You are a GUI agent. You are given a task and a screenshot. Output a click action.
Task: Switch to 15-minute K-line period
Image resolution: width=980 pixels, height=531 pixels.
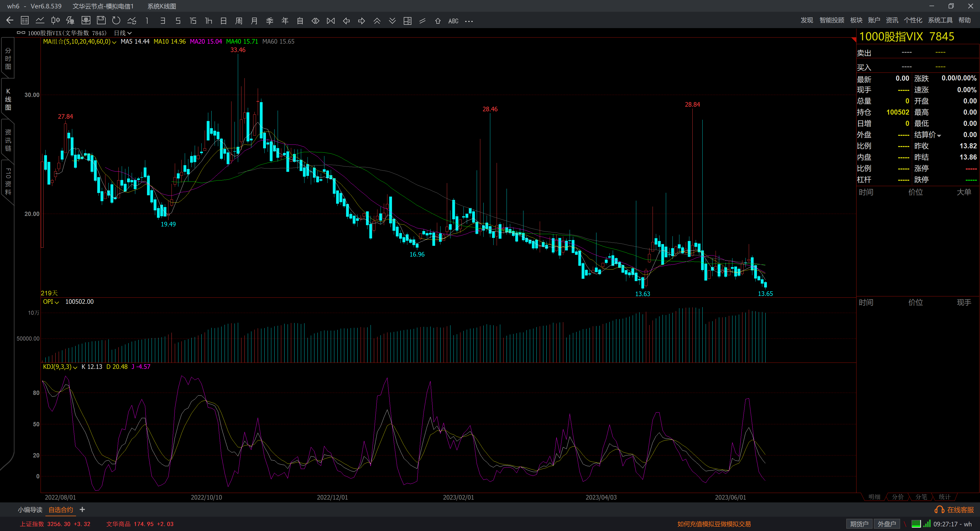[x=193, y=21]
